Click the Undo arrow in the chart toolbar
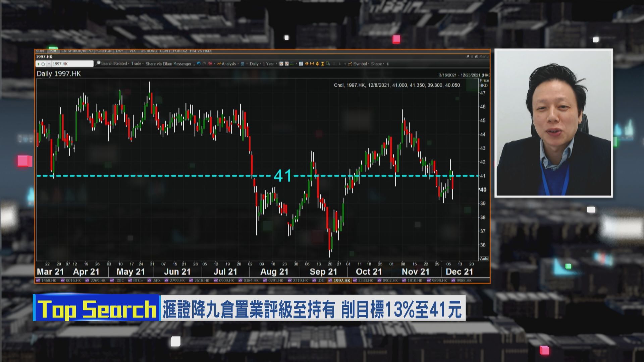 point(199,64)
